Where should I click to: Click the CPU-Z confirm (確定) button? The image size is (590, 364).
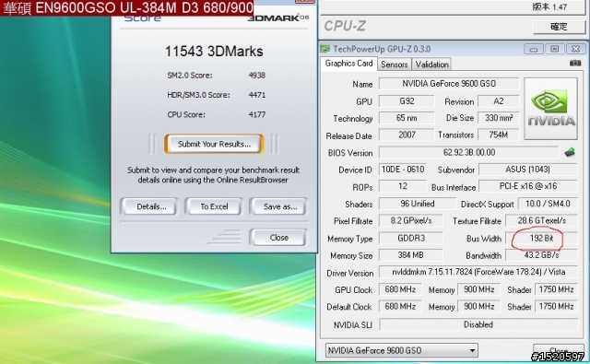559,27
